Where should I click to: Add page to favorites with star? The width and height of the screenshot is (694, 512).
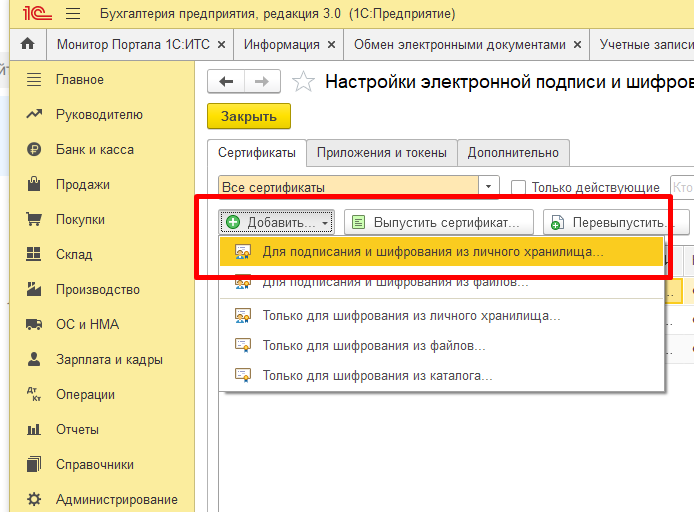click(303, 81)
